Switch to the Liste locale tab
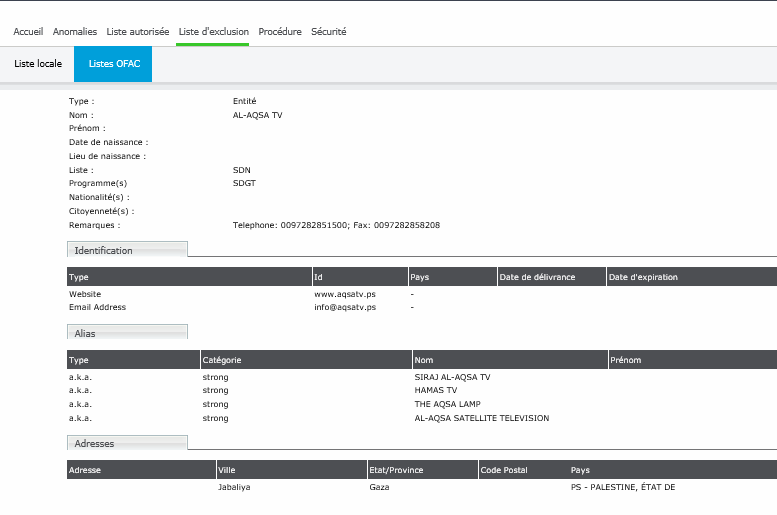This screenshot has height=515, width=777. (38, 64)
